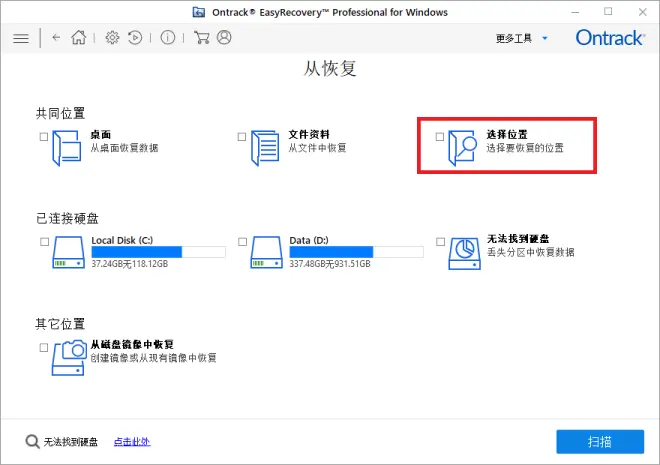
Task: Click the EasyRecovery app icon in the title bar
Action: point(199,12)
